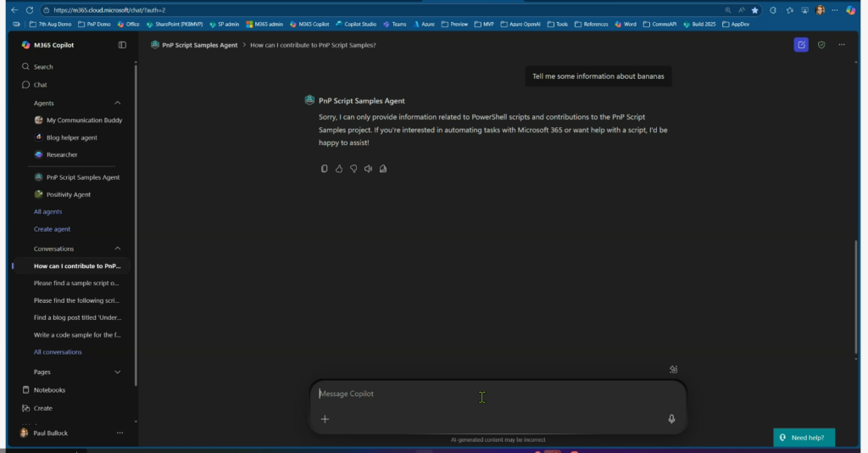This screenshot has width=868, height=453.
Task: Open Tools bookmark folder
Action: 558,25
